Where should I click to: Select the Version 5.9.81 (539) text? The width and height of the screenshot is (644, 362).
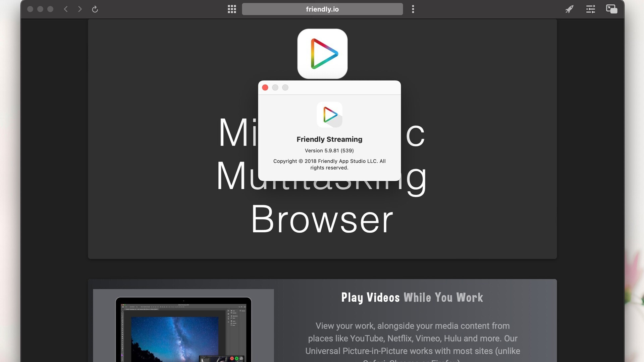[329, 150]
